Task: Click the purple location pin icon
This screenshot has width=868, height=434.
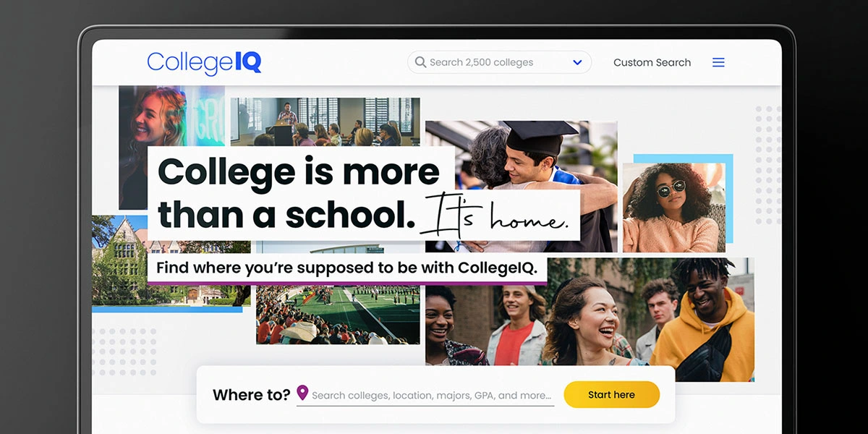Action: coord(302,393)
